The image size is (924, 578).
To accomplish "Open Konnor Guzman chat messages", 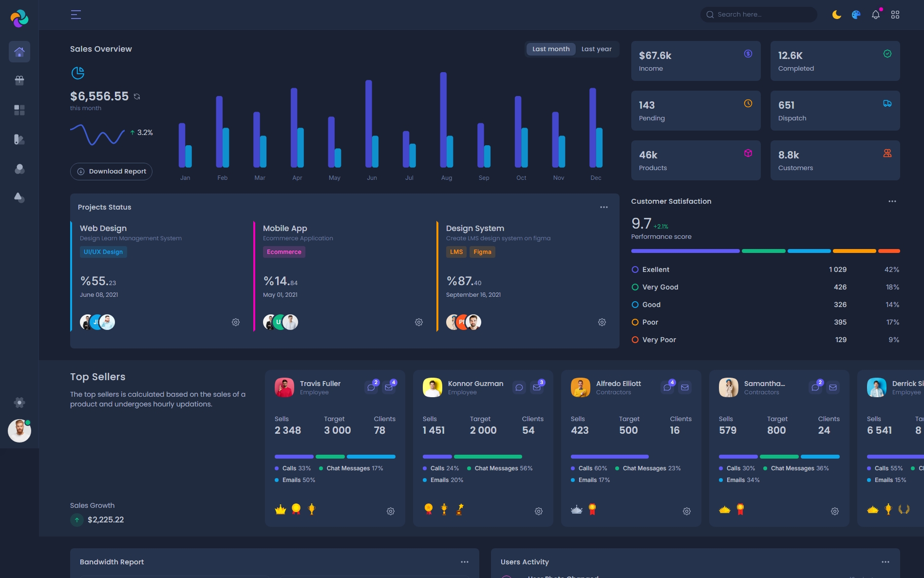I will click(x=519, y=387).
